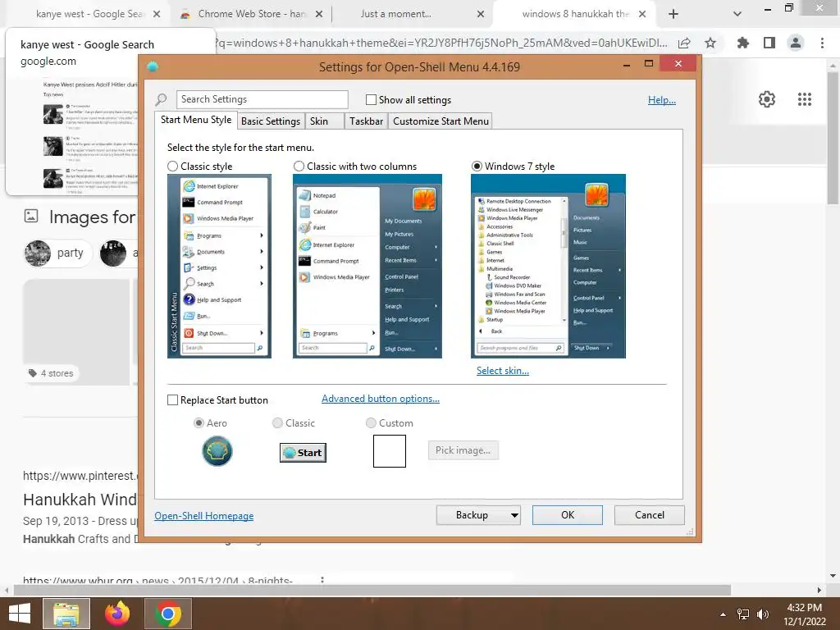The width and height of the screenshot is (840, 630).
Task: Open the Taskbar tab
Action: [x=367, y=121]
